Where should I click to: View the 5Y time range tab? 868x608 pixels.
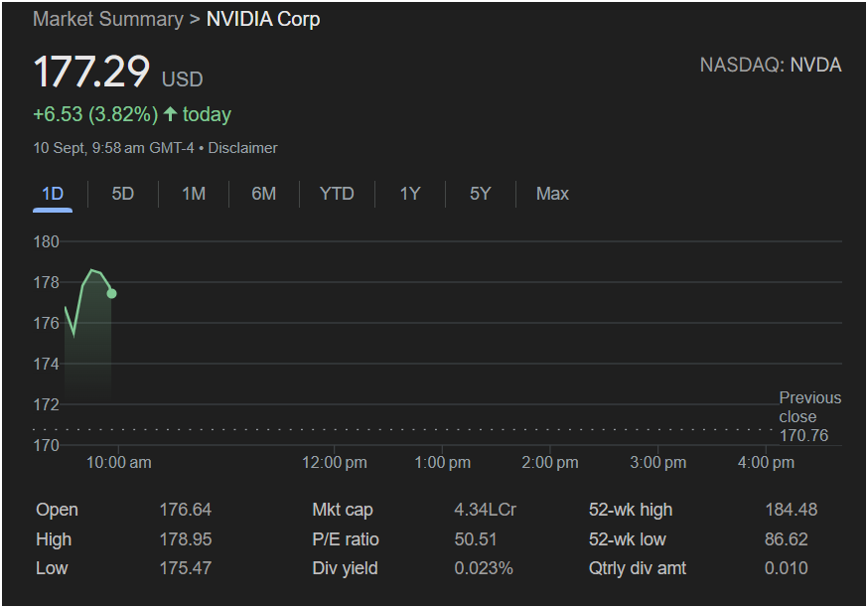[480, 194]
